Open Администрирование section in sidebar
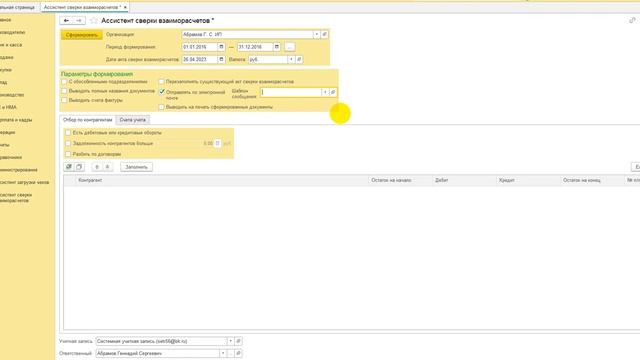The image size is (640, 360). point(19,170)
